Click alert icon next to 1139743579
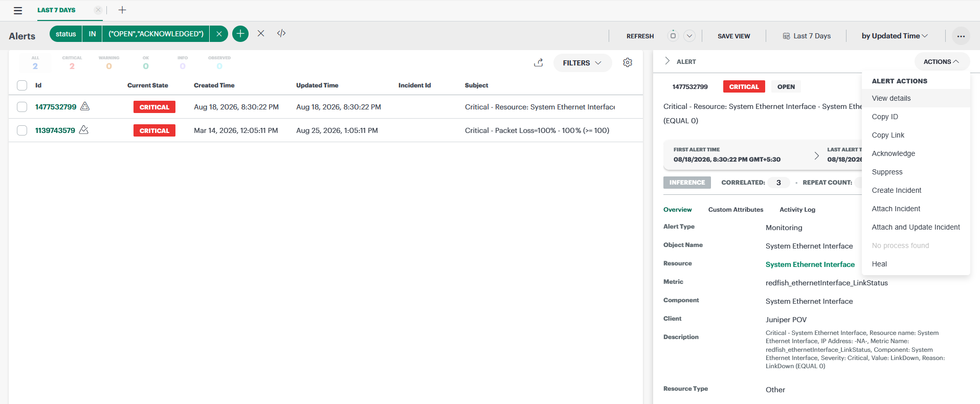 pyautogui.click(x=84, y=130)
